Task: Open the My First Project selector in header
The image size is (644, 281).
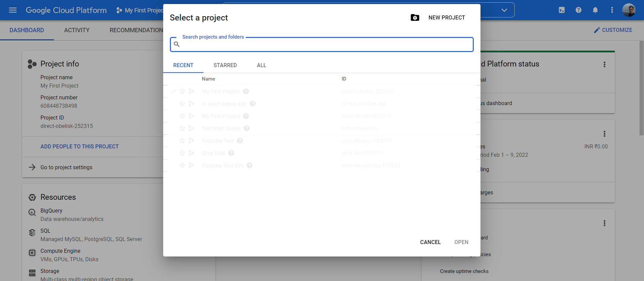Action: (139, 10)
